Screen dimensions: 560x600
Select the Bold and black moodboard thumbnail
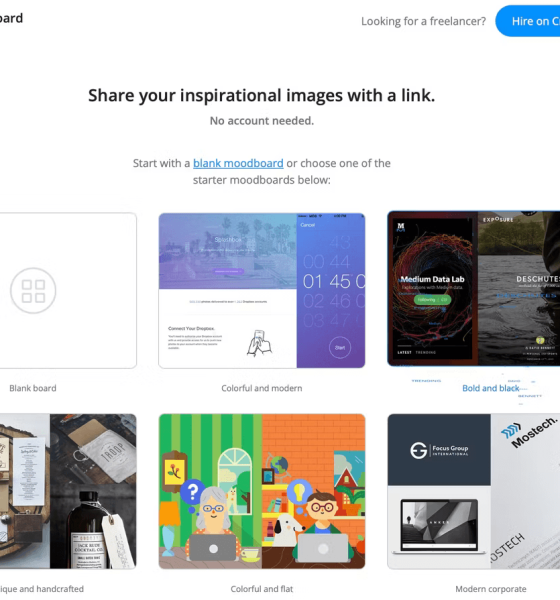473,289
